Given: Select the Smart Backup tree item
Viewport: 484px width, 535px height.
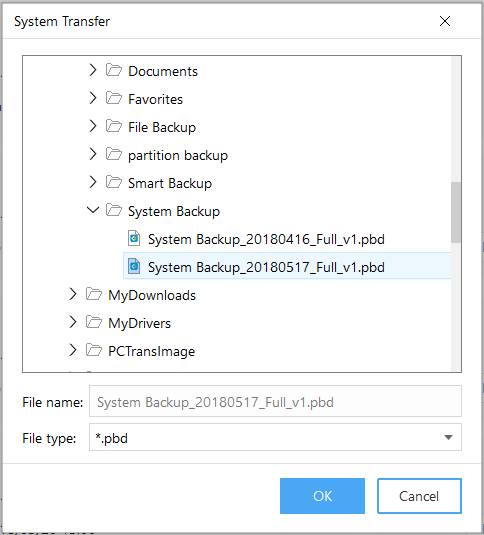Looking at the screenshot, I should coord(170,183).
